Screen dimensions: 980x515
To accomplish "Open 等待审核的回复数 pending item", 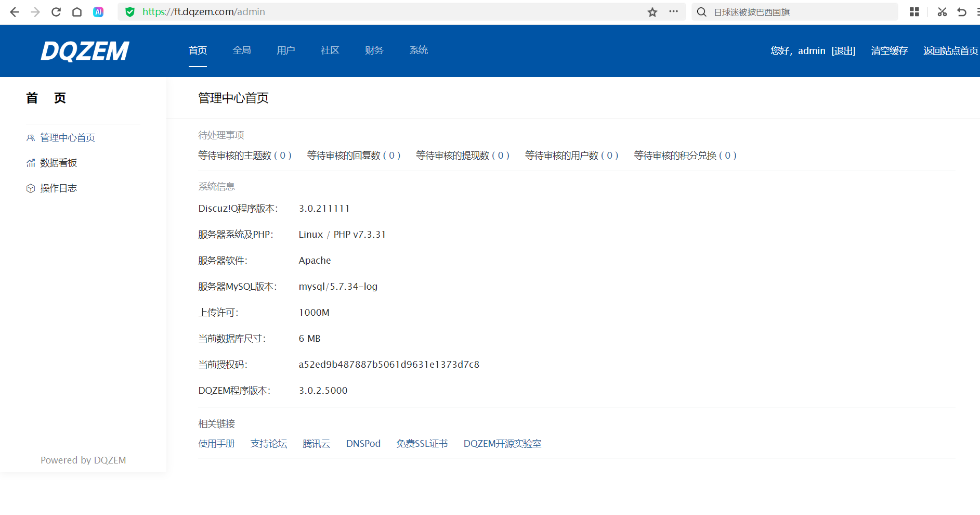I will coord(354,156).
